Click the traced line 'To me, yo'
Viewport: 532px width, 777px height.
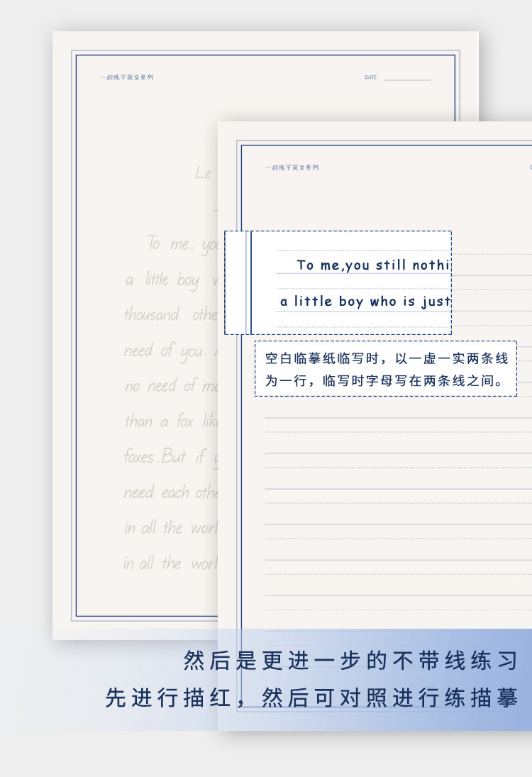(x=182, y=244)
